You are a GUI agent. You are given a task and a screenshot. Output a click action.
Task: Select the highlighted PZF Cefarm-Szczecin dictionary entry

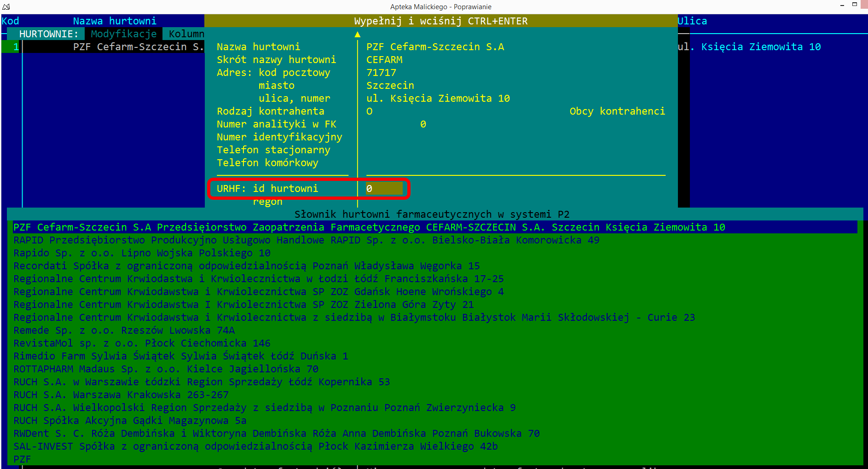click(369, 227)
